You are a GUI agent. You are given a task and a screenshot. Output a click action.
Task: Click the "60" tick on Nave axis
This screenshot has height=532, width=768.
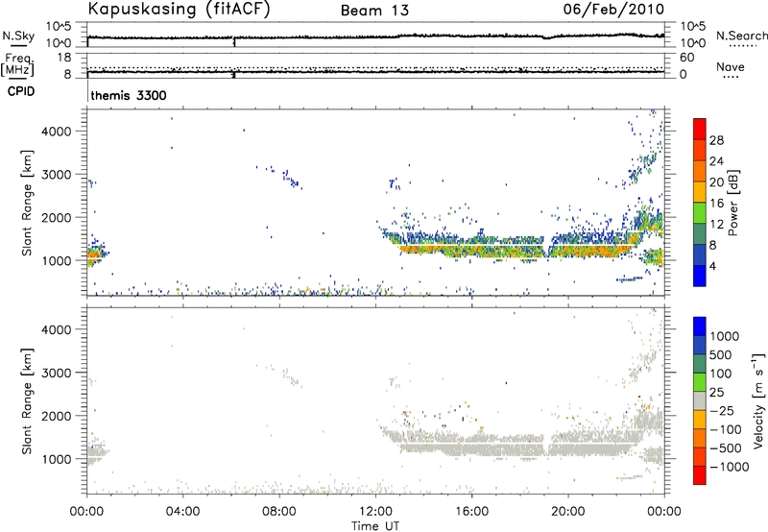click(686, 58)
